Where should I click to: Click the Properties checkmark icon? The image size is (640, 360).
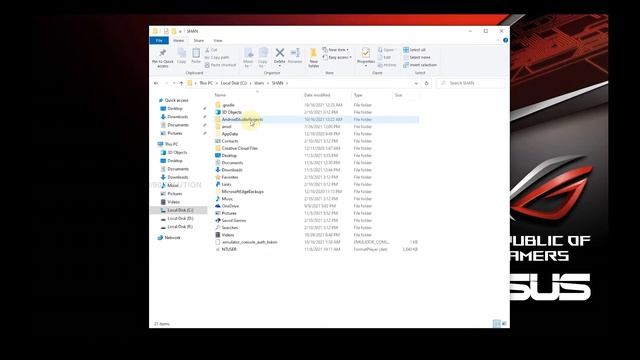point(366,53)
